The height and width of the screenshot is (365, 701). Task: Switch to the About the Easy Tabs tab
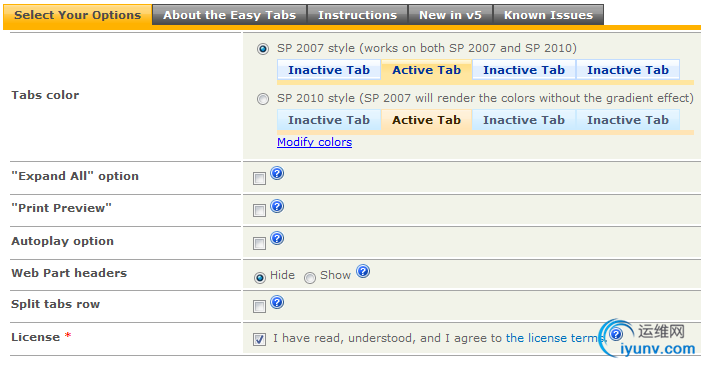pos(229,15)
